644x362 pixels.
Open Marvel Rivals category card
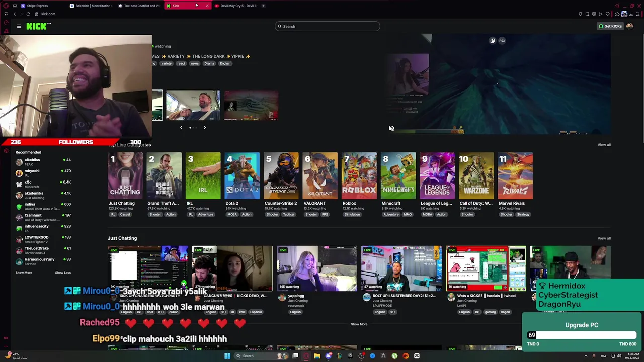click(x=516, y=176)
